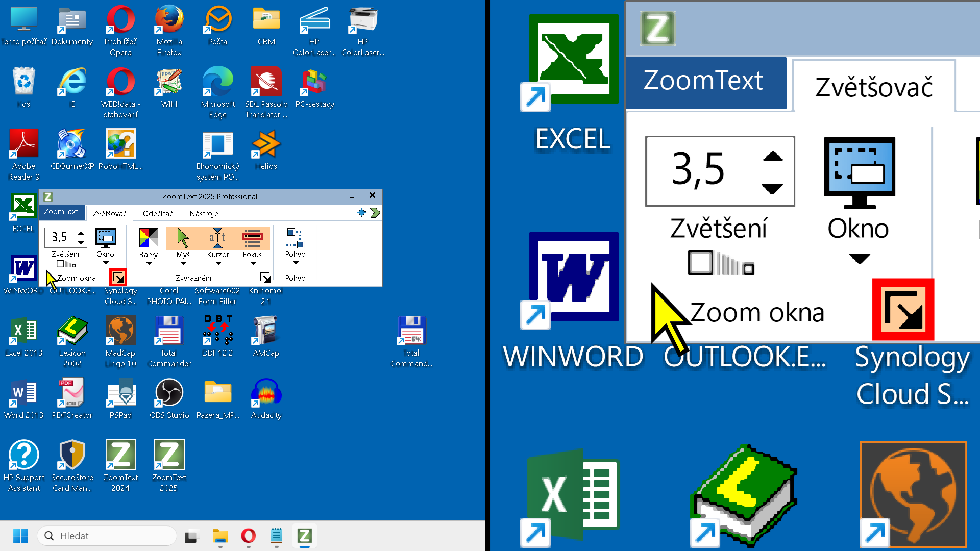The width and height of the screenshot is (980, 551).
Task: Select Adobe Reader 9 shortcut
Action: pyautogui.click(x=23, y=155)
